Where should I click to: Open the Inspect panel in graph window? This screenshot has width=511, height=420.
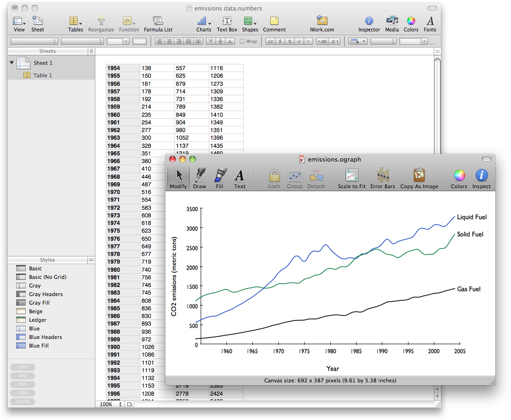click(x=481, y=175)
